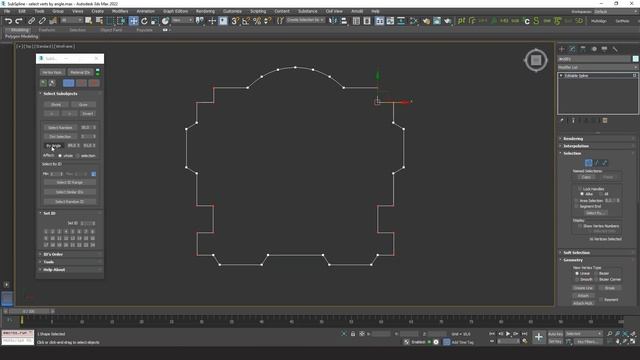This screenshot has height=360, width=640.
Task: Click the Create Line button
Action: coord(583,288)
